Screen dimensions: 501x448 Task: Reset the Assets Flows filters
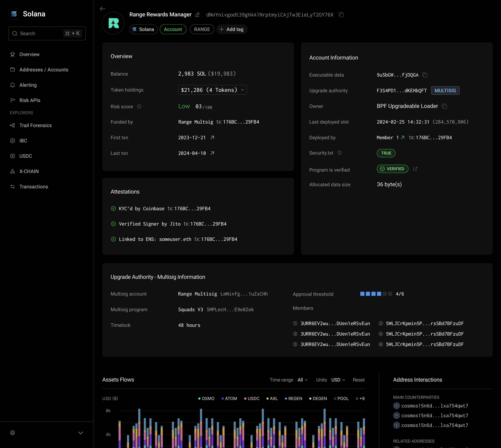tap(359, 380)
